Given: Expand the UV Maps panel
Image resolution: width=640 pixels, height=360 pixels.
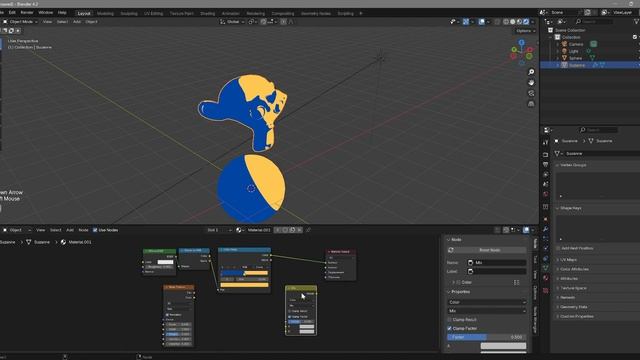Looking at the screenshot, I should point(568,260).
